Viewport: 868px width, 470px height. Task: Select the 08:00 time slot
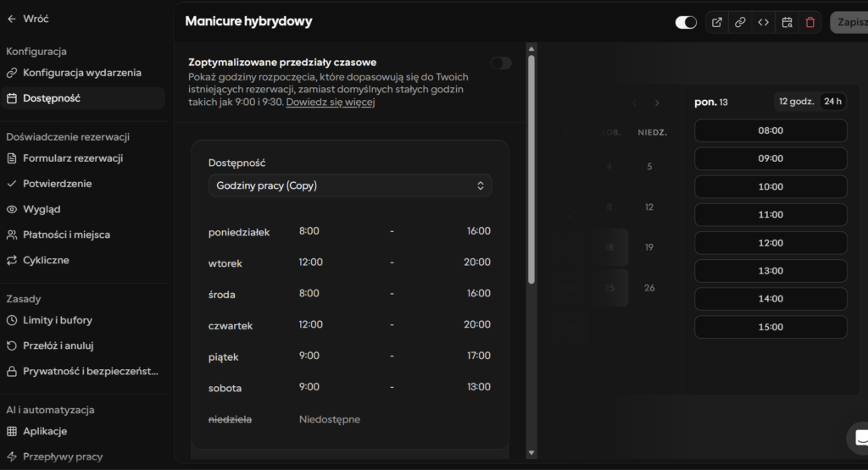tap(771, 130)
